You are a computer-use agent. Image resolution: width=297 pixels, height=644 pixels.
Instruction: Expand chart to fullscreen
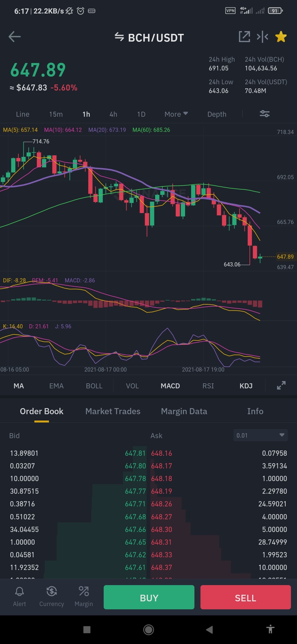pyautogui.click(x=281, y=385)
